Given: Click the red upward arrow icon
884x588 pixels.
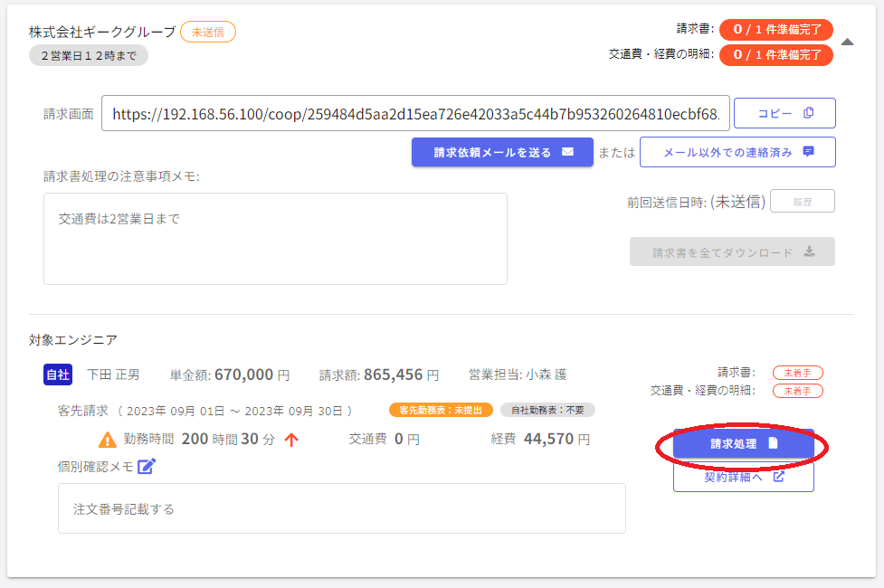Looking at the screenshot, I should click(x=291, y=441).
